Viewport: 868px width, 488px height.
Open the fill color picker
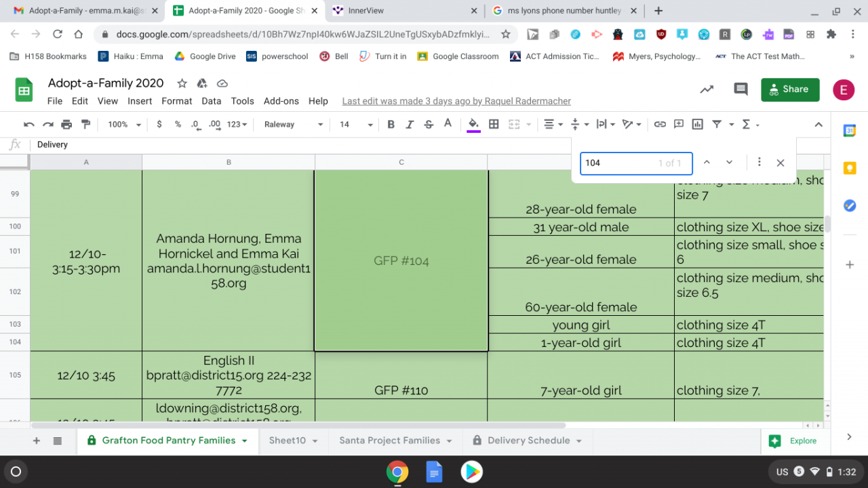click(x=473, y=124)
